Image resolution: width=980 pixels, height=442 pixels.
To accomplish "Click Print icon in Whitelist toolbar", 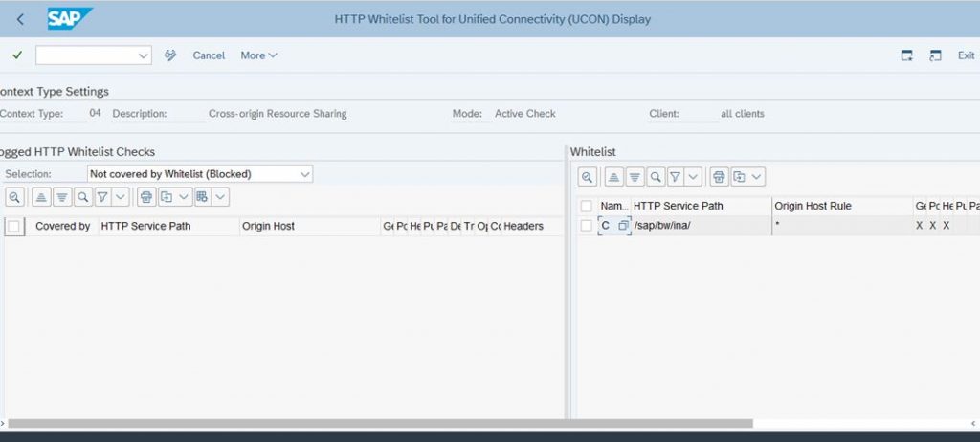I will click(x=719, y=178).
